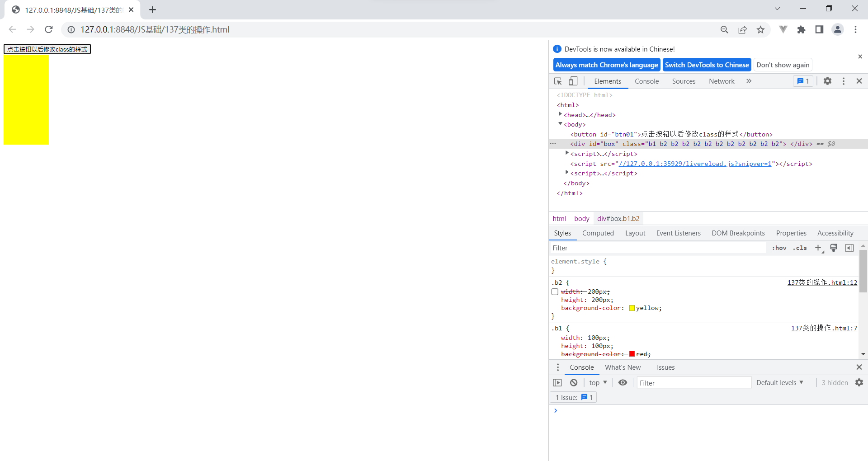Expand the first script element
The image size is (868, 461).
[567, 153]
